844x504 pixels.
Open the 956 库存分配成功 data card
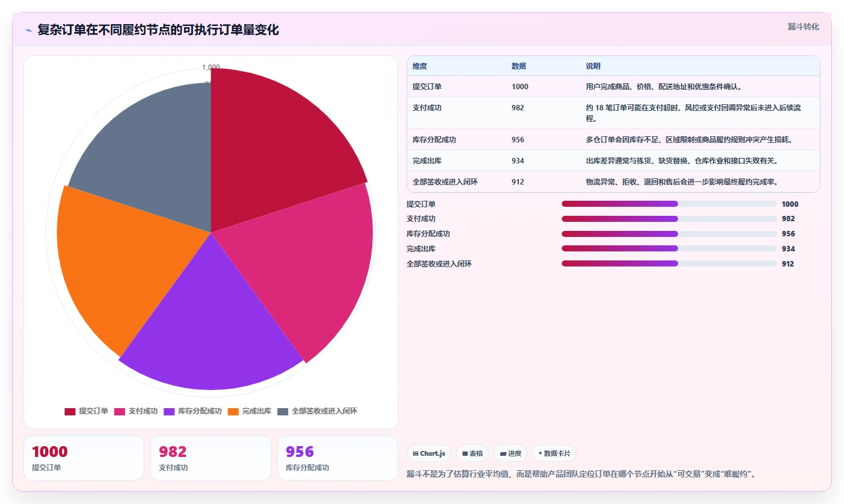pyautogui.click(x=338, y=458)
